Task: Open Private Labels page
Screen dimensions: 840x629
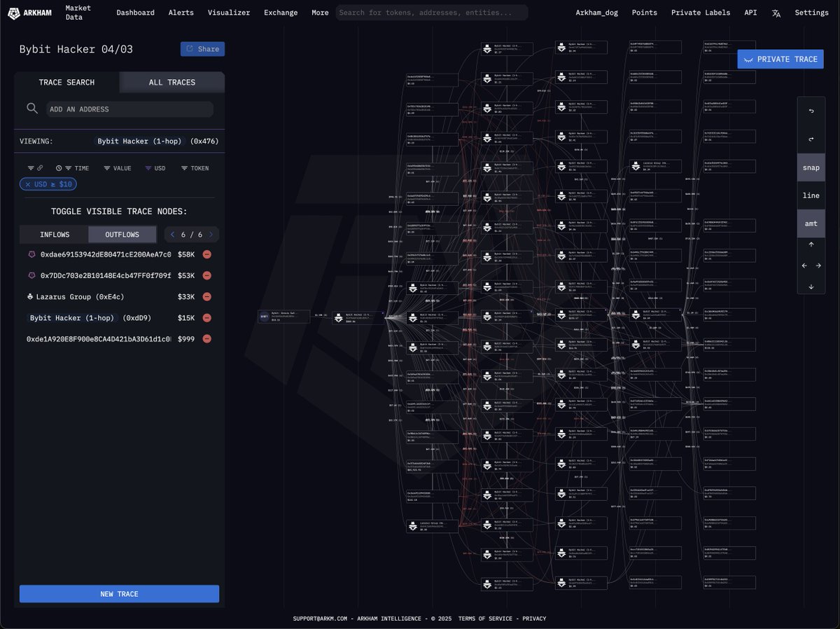Action: click(x=701, y=13)
